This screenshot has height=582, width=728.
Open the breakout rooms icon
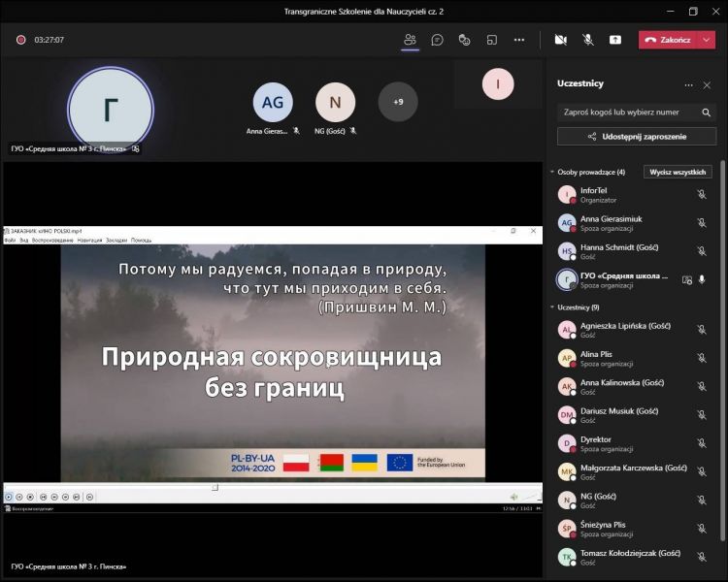point(491,40)
